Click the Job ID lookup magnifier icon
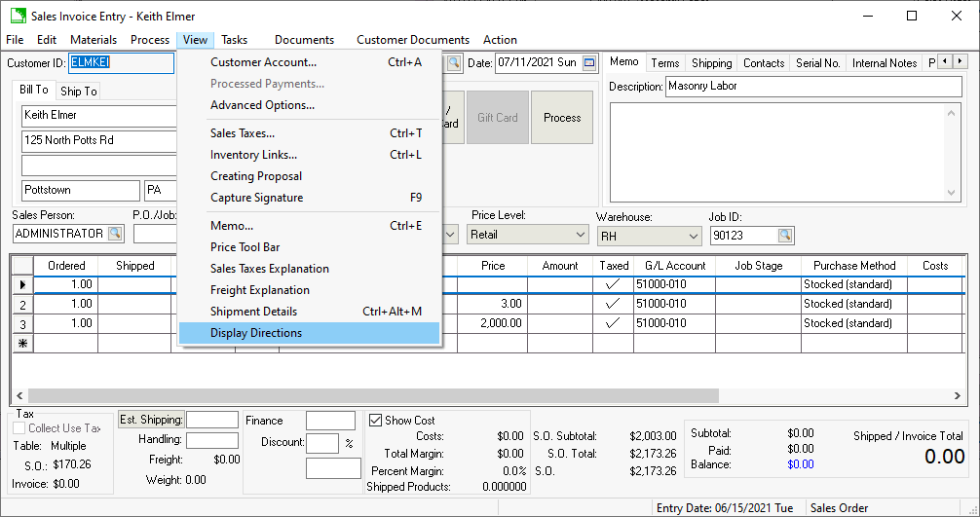Viewport: 980px width, 517px height. click(785, 236)
